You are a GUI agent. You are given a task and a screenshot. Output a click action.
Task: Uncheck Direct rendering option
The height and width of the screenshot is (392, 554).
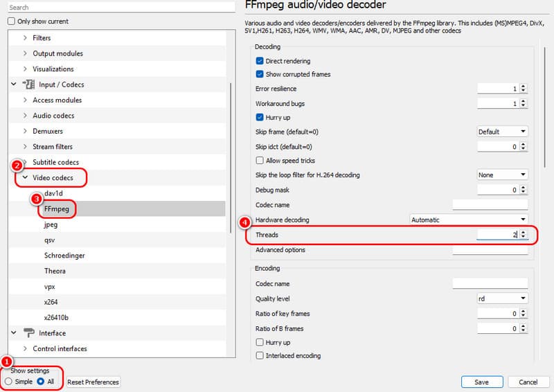coord(260,62)
